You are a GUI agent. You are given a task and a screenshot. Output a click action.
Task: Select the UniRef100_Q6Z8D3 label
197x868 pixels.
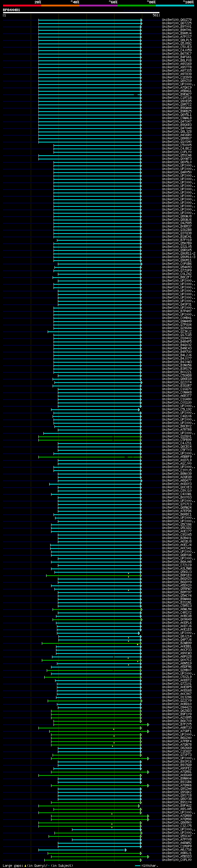pos(177,711)
